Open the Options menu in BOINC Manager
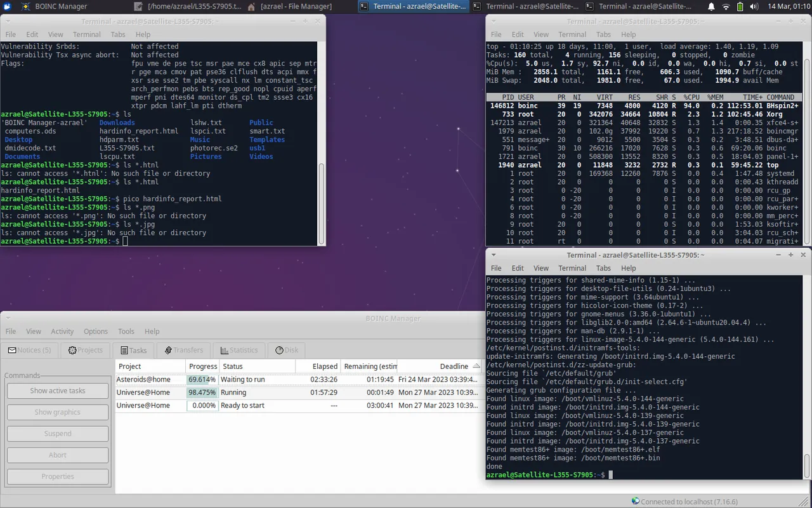The image size is (812, 508). point(96,331)
